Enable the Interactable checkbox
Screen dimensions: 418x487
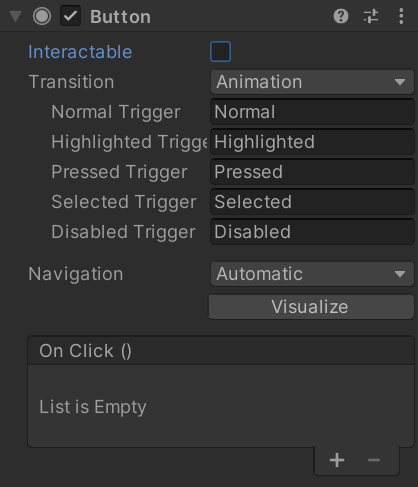(x=220, y=52)
